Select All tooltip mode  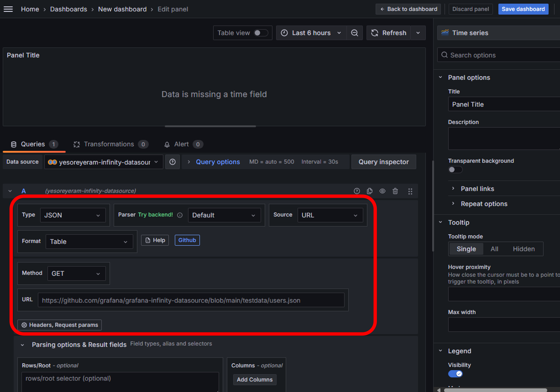tap(494, 249)
